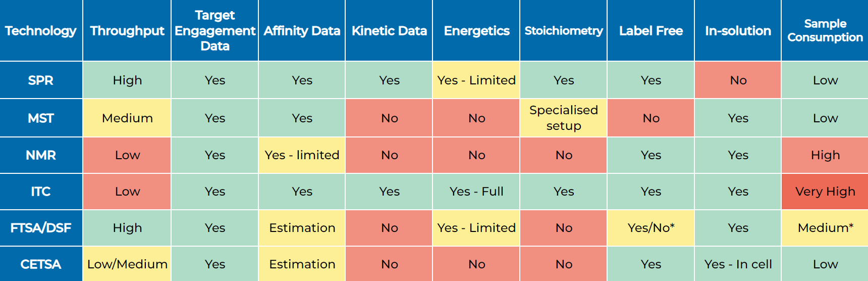This screenshot has height=281, width=868.
Task: Select the Yes/No* label free cell
Action: (x=651, y=228)
